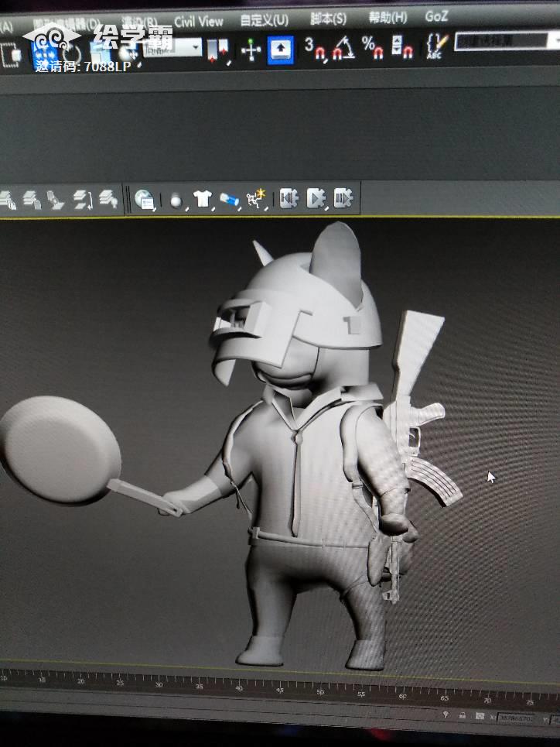Viewport: 560px width, 747px height.
Task: Click frame 30 on the timeline ruler
Action: click(x=159, y=684)
